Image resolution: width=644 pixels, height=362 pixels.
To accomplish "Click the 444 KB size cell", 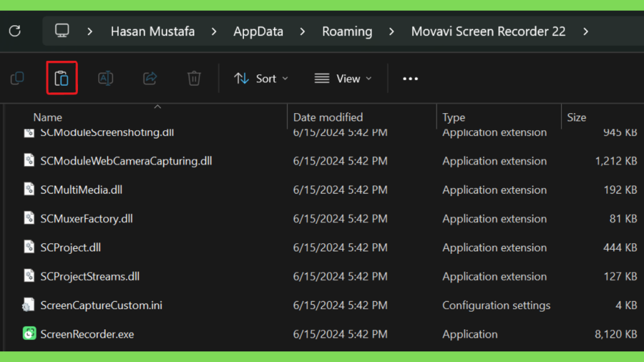I will [620, 248].
